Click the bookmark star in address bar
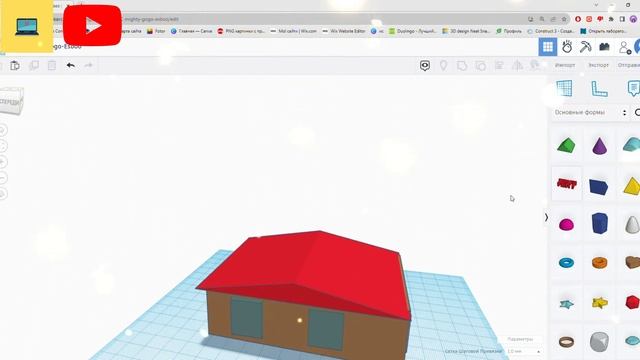The width and height of the screenshot is (640, 360). point(564,19)
